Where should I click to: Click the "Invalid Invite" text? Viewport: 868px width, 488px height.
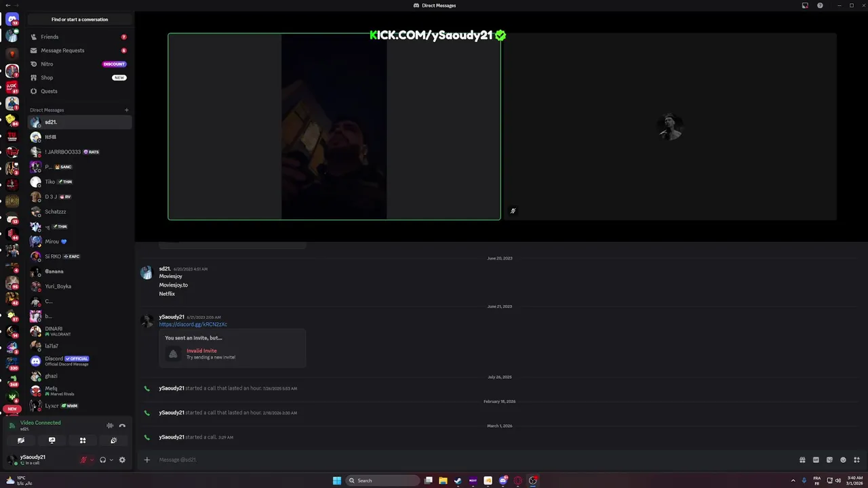(201, 351)
